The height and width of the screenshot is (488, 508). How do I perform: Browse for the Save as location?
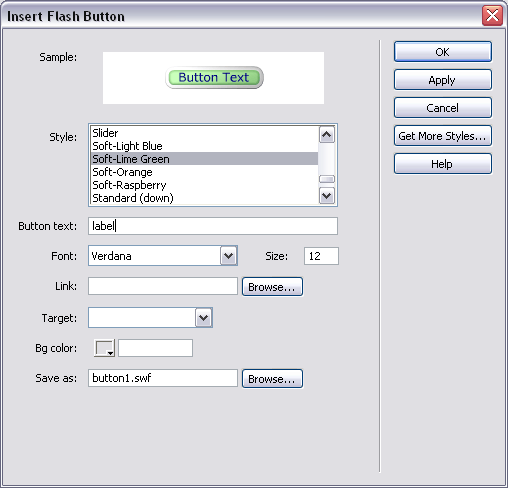click(x=272, y=379)
